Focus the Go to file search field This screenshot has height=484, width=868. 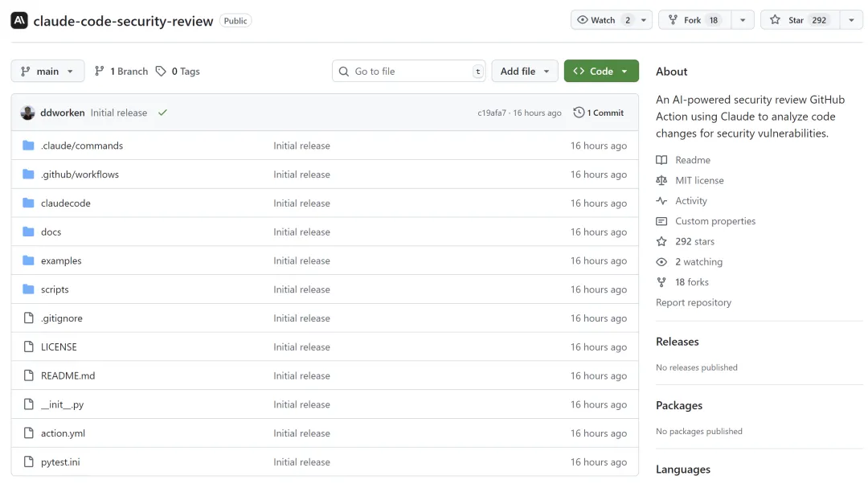click(408, 71)
